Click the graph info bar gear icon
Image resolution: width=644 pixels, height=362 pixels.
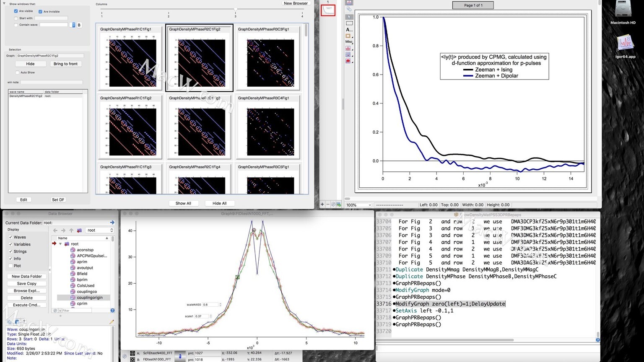(x=125, y=357)
